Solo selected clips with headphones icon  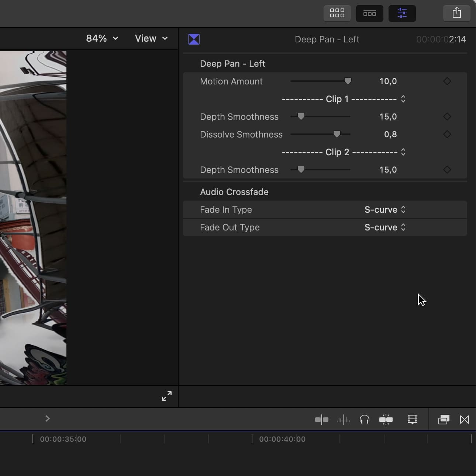click(364, 420)
